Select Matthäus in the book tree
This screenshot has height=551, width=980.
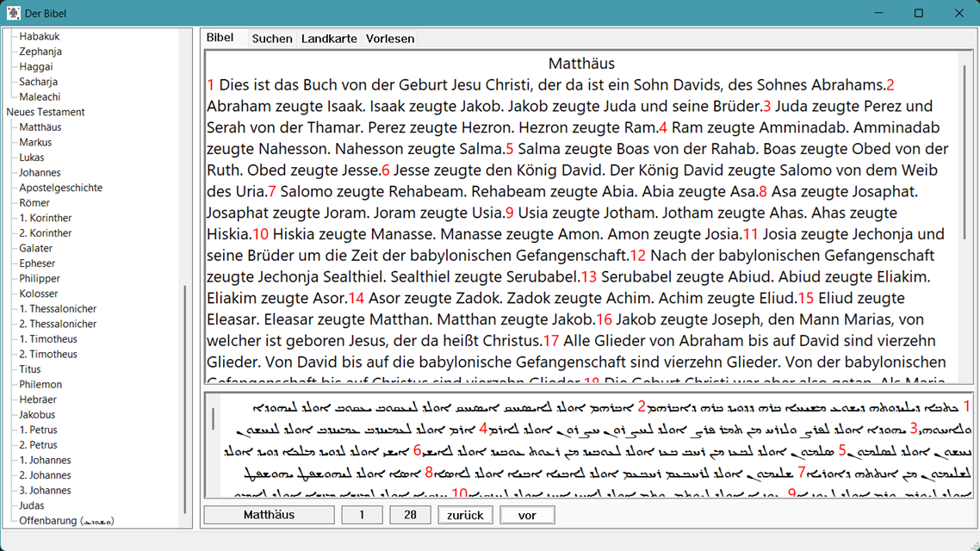click(40, 127)
